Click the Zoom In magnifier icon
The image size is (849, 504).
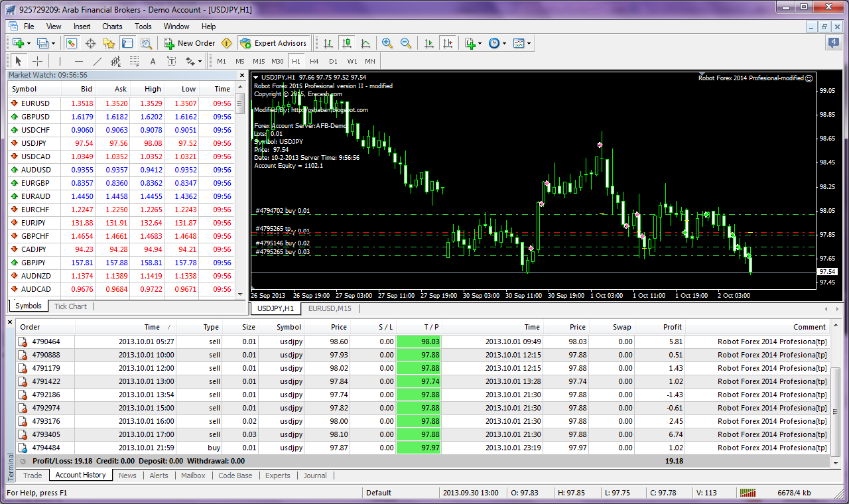[387, 43]
